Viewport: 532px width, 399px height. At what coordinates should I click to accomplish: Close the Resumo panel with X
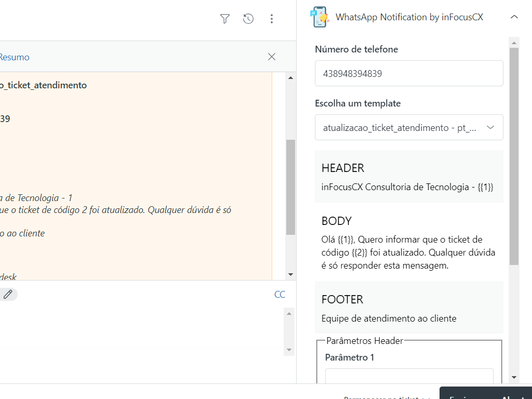pyautogui.click(x=271, y=57)
